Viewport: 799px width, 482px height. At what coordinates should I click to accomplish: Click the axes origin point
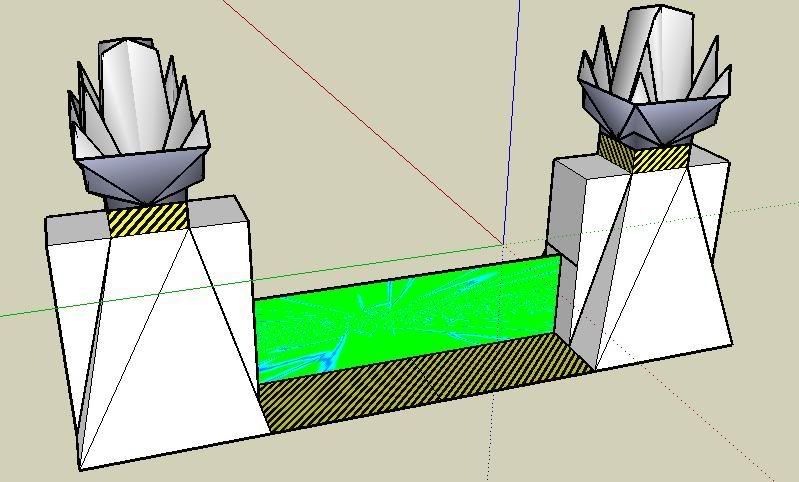503,244
